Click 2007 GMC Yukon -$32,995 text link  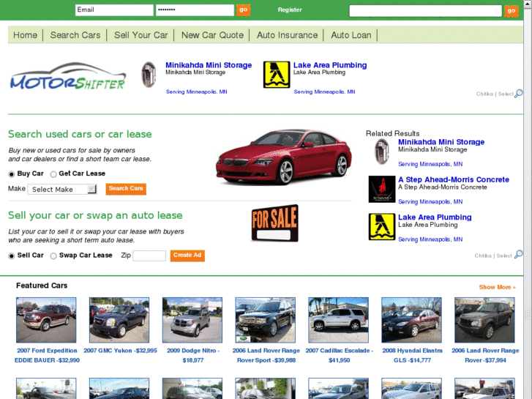click(x=121, y=351)
